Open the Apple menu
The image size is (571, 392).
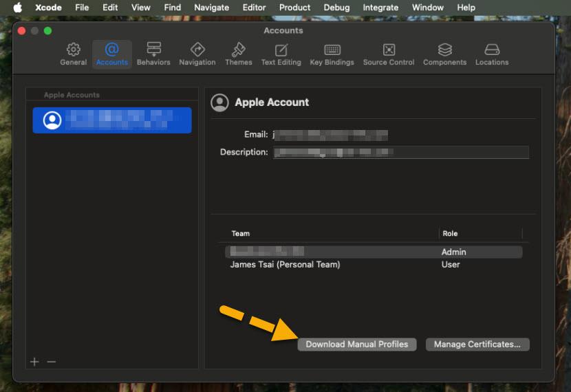pos(17,8)
